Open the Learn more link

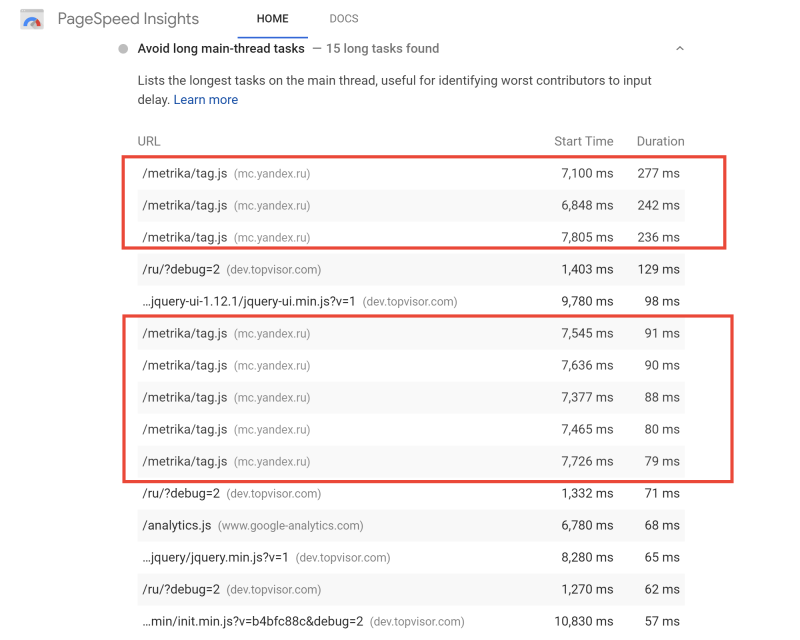point(206,100)
